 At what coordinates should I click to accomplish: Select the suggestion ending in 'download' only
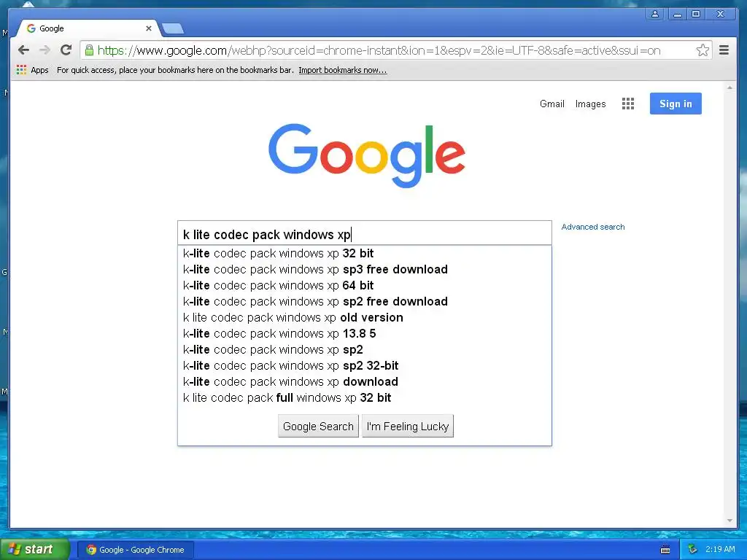tap(365, 382)
